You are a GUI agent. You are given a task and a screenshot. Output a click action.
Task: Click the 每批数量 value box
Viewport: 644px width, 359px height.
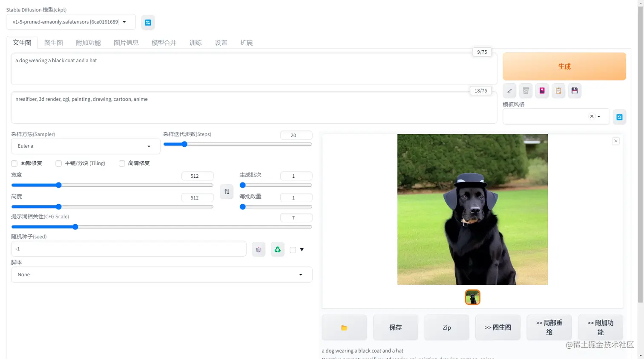pyautogui.click(x=296, y=198)
